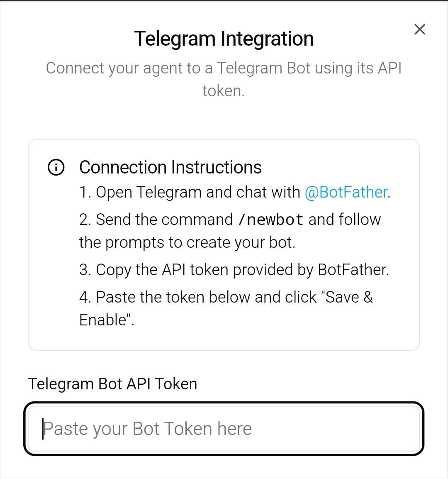Click the /newbot command text
Viewport: 448px width, 479px height.
[x=271, y=220]
